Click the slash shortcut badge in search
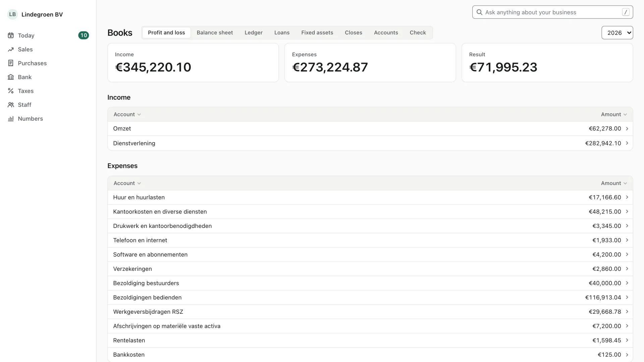Screen dimensions: 644x362 point(626,12)
